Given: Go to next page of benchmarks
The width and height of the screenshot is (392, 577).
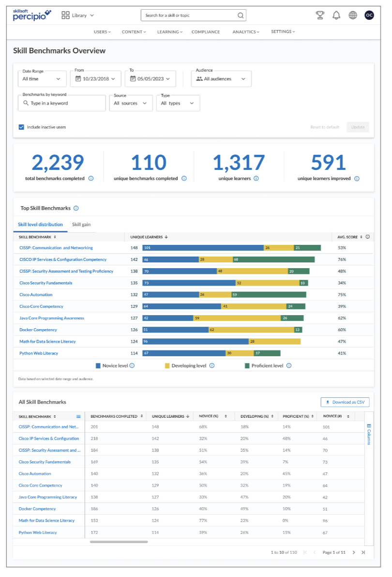Looking at the screenshot, I should point(354,552).
